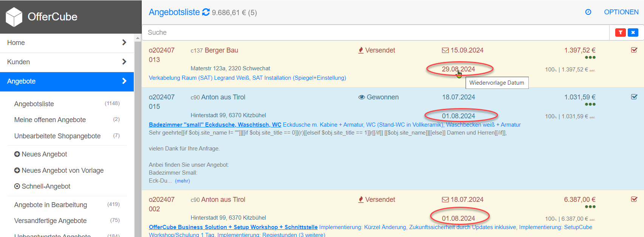Click offer number o202407 015
644x237 pixels.
162,102
